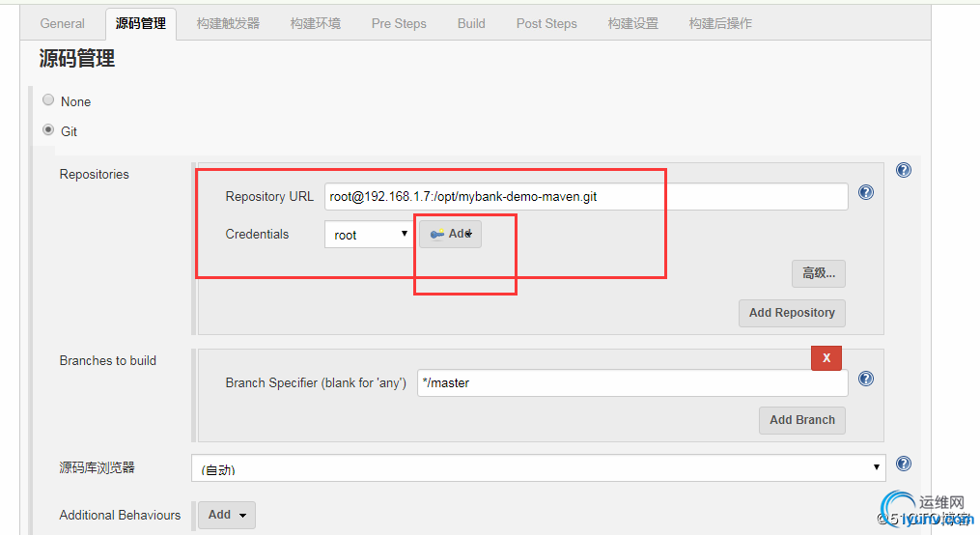The image size is (980, 535).
Task: Open help for the Repositories section
Action: pos(903,170)
